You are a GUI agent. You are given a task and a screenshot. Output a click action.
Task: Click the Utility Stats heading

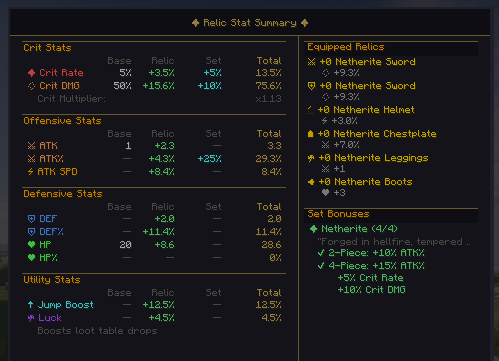coord(52,280)
